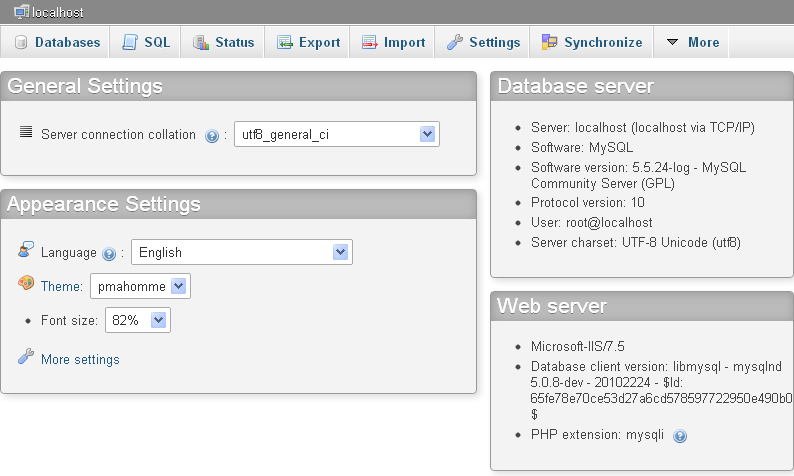Click the SQL query icon

click(129, 43)
